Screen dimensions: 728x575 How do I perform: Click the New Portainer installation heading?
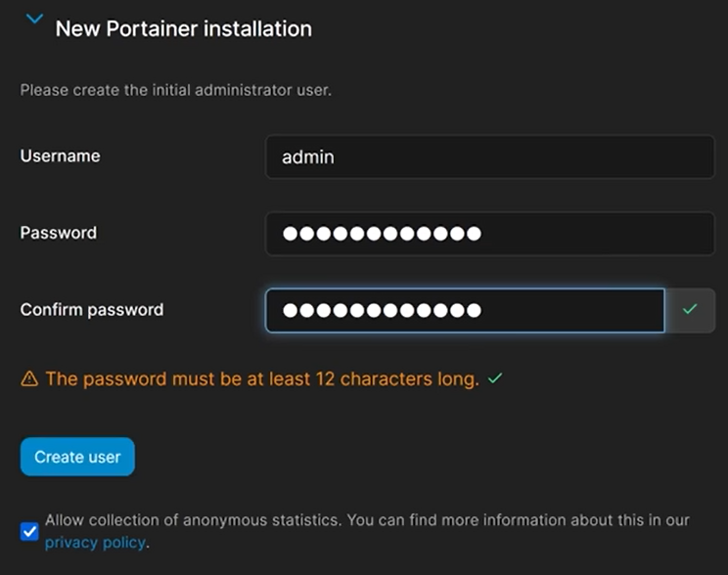click(183, 29)
